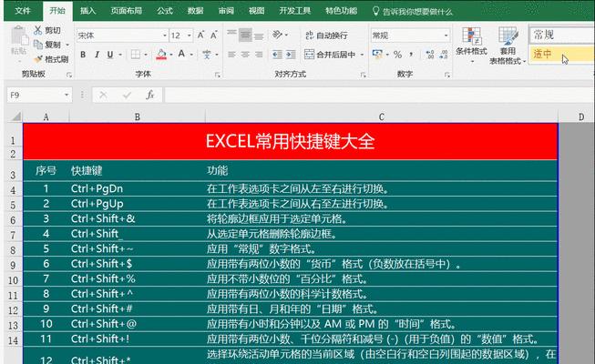The height and width of the screenshot is (364, 595).
Task: Expand the Merge & Center dropdown arrow
Action: tap(362, 55)
